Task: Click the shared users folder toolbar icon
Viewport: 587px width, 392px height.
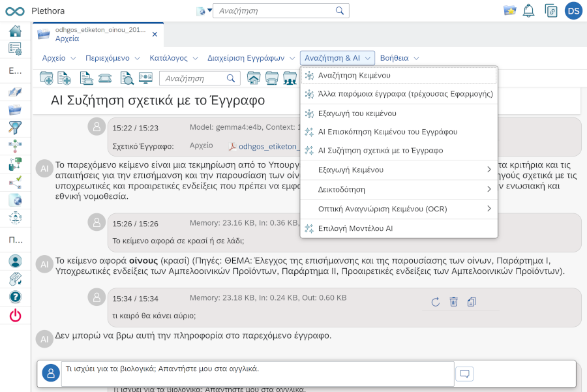Action: tap(290, 78)
